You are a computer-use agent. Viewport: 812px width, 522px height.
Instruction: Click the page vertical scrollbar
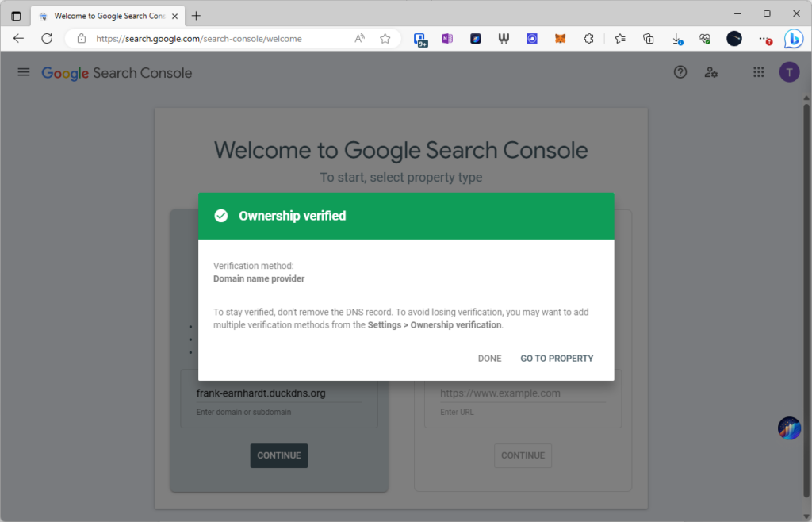click(x=806, y=301)
